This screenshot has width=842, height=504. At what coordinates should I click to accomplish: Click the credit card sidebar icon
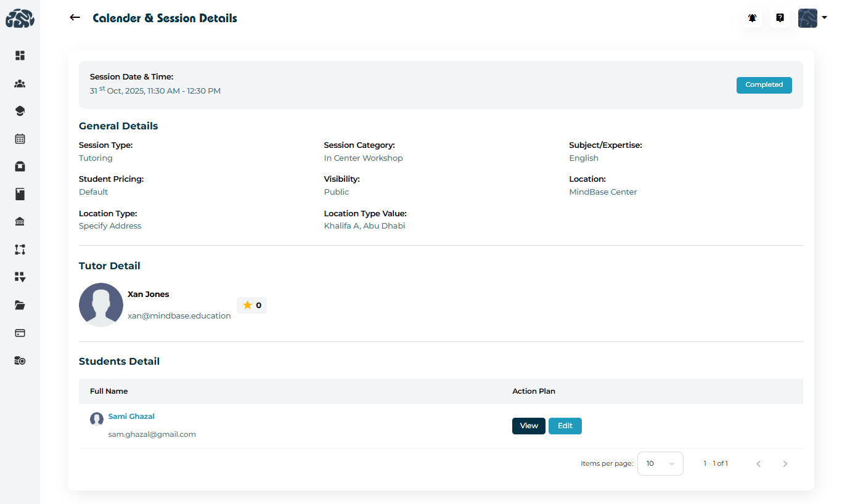click(x=20, y=333)
